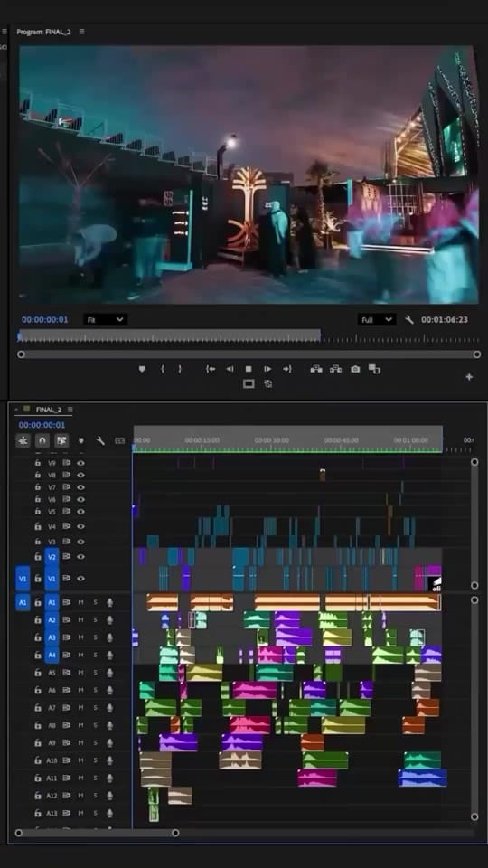Open the Comparison View button
Screen dimensions: 488x868
(374, 369)
